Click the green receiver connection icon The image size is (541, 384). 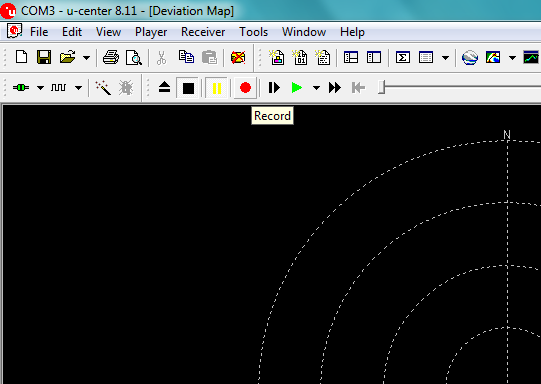tap(21, 88)
